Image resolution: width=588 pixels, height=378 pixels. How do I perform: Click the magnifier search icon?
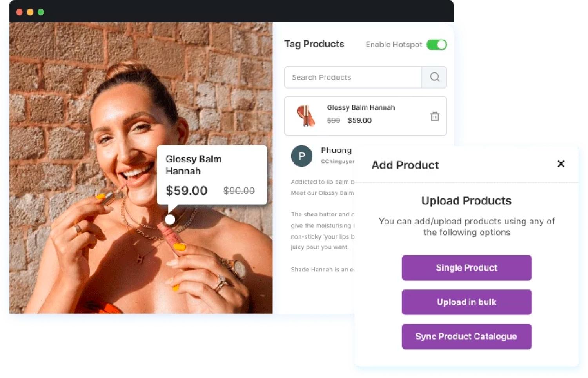[434, 77]
